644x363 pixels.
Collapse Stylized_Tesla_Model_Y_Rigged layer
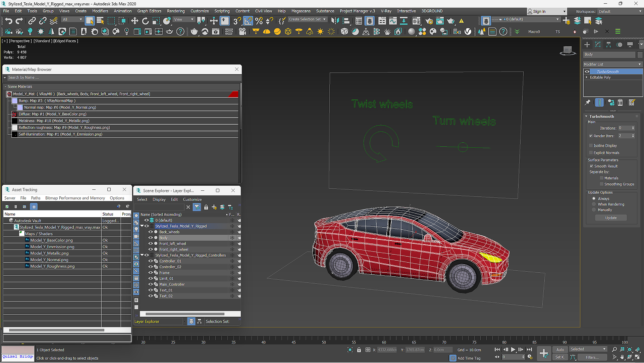142,226
